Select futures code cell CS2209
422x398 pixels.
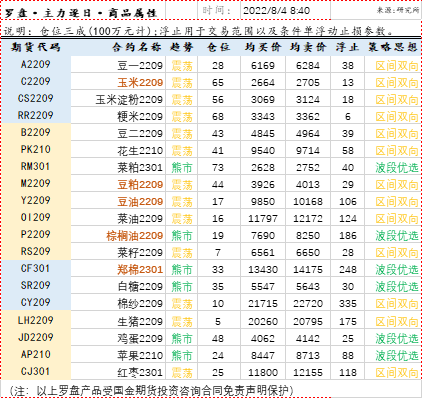35,98
